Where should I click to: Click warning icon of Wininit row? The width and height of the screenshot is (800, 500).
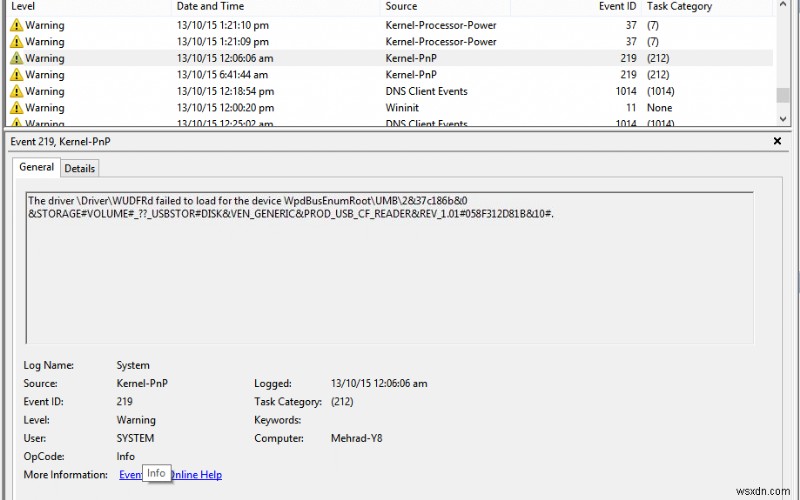click(x=16, y=108)
